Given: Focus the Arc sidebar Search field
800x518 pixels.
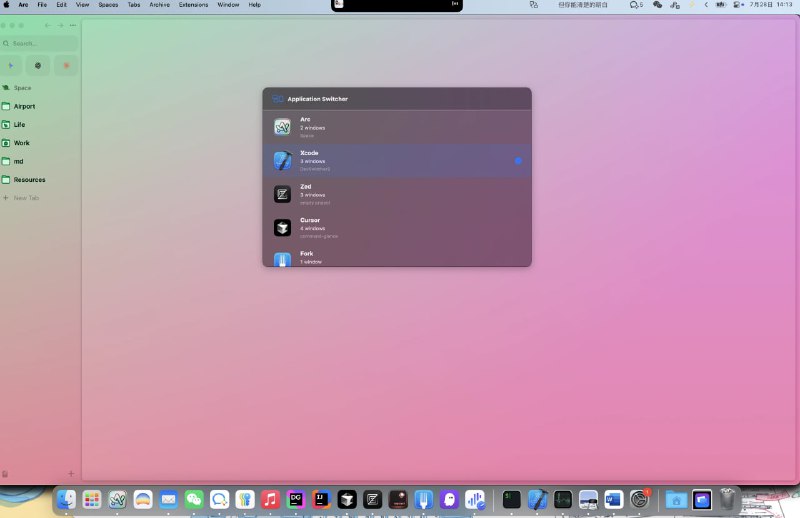Looking at the screenshot, I should pyautogui.click(x=40, y=43).
